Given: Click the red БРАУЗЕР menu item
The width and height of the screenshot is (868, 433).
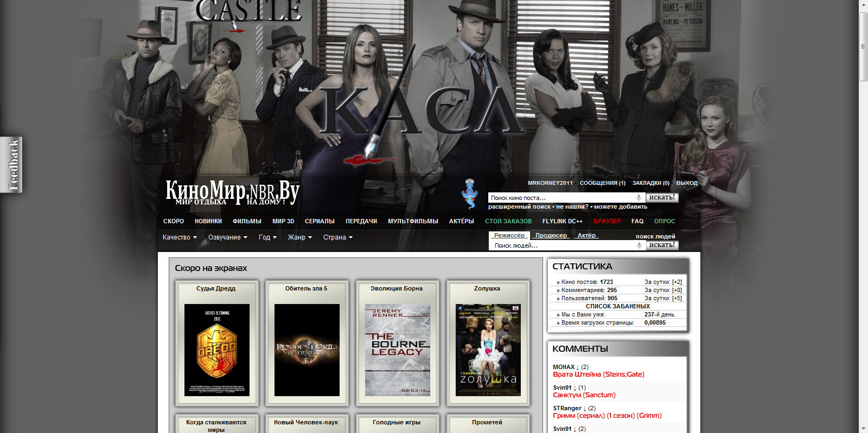Looking at the screenshot, I should pyautogui.click(x=607, y=221).
